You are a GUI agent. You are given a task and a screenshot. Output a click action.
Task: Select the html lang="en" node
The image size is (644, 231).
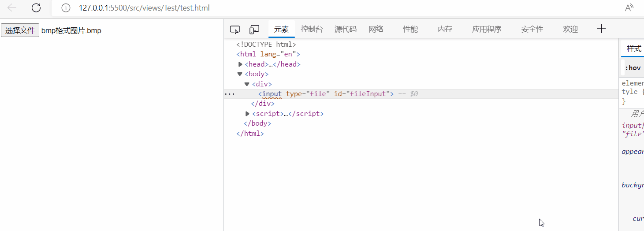point(268,54)
